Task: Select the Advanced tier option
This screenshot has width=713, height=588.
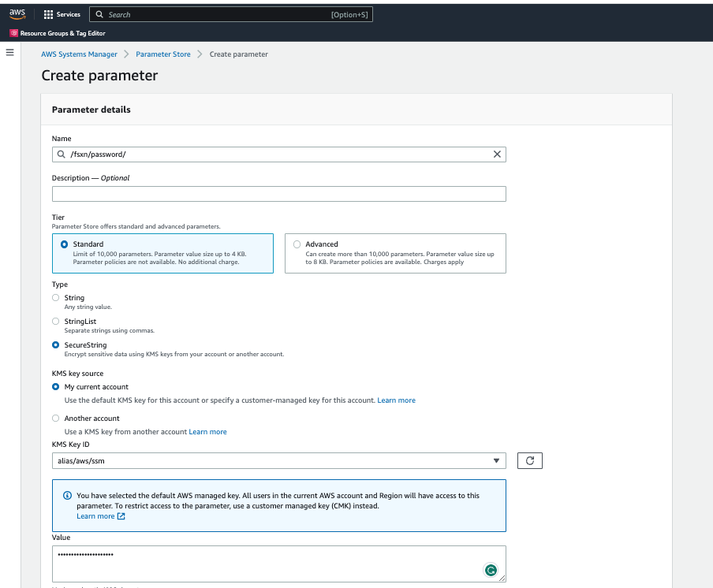Action: (x=297, y=244)
